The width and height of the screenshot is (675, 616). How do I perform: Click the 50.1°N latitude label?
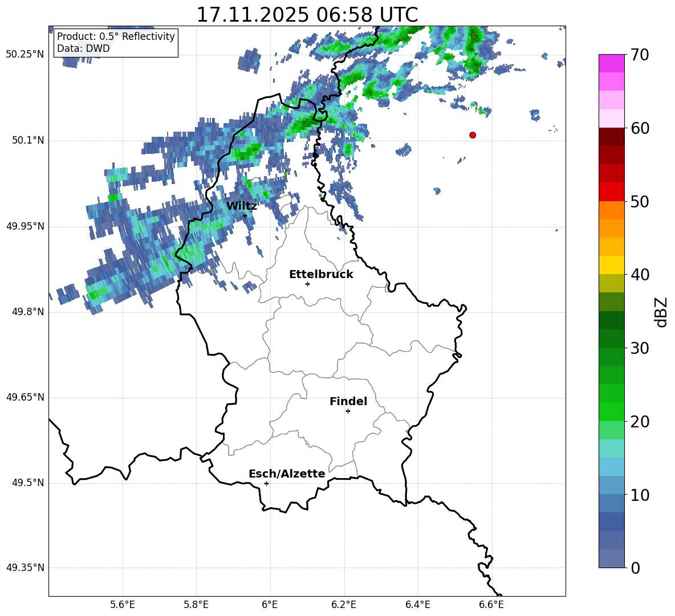[28, 140]
